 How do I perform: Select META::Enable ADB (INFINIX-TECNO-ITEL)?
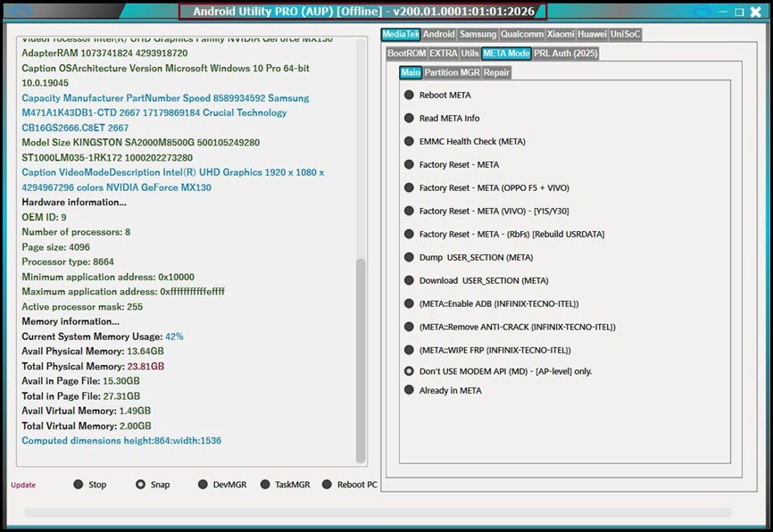pos(492,303)
